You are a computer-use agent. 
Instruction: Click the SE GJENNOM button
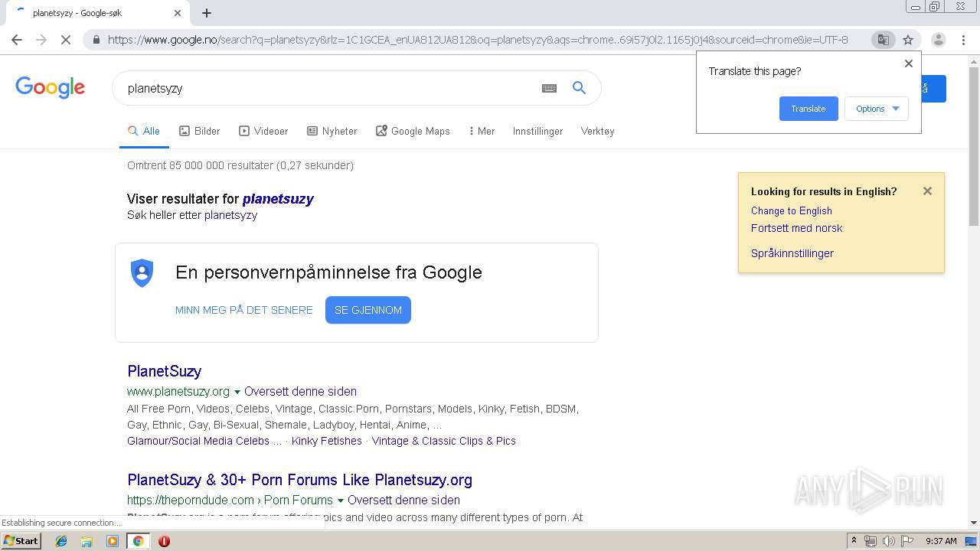click(368, 310)
